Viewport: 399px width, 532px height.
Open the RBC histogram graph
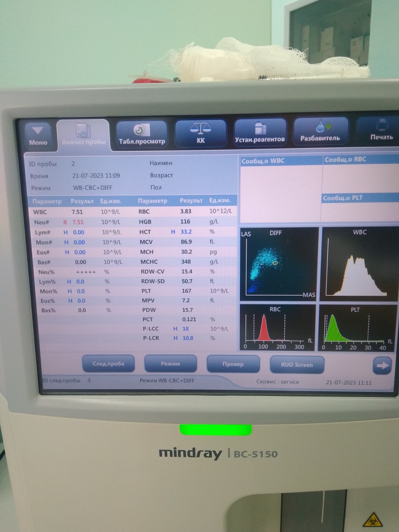click(277, 327)
